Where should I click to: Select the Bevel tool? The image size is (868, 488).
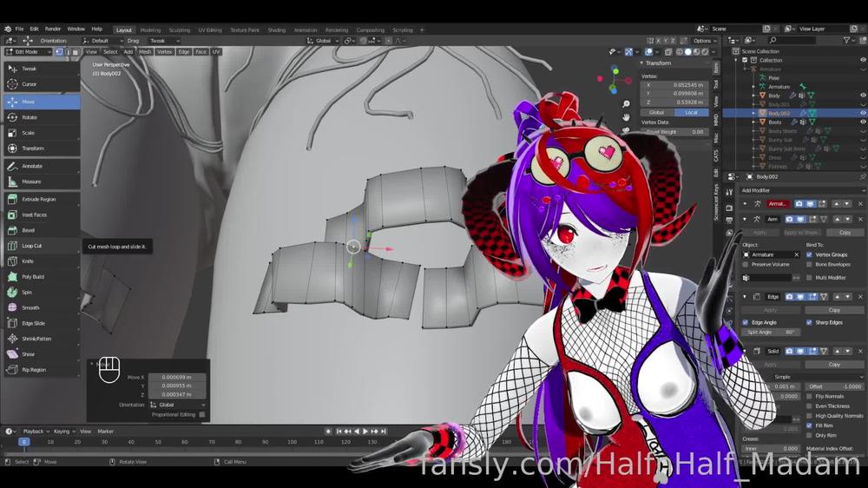[x=42, y=230]
